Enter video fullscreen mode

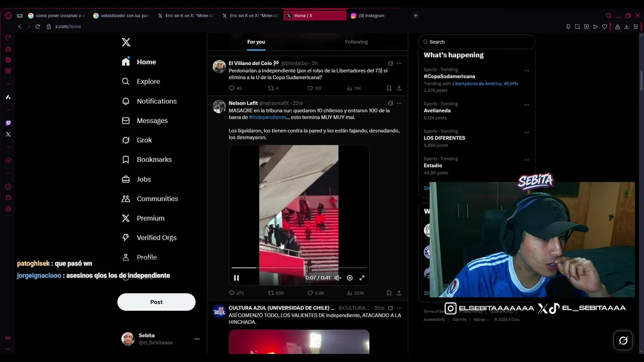click(362, 278)
